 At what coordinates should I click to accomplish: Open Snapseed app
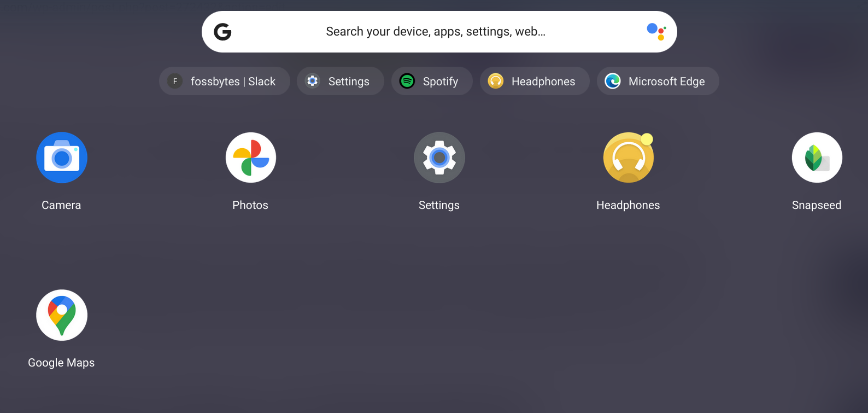coord(817,158)
